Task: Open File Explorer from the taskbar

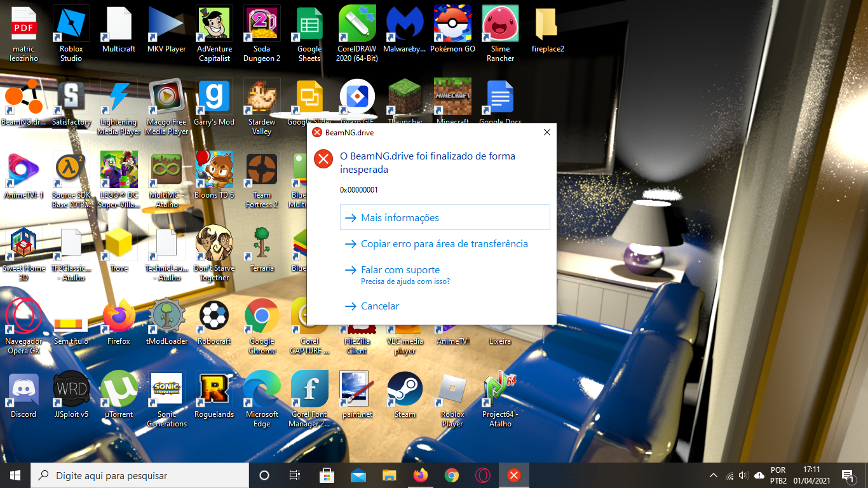Action: pyautogui.click(x=389, y=475)
